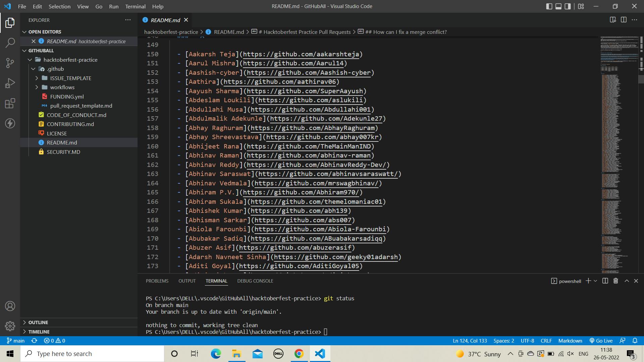
Task: Open the Explorer view in activity bar
Action: [10, 23]
